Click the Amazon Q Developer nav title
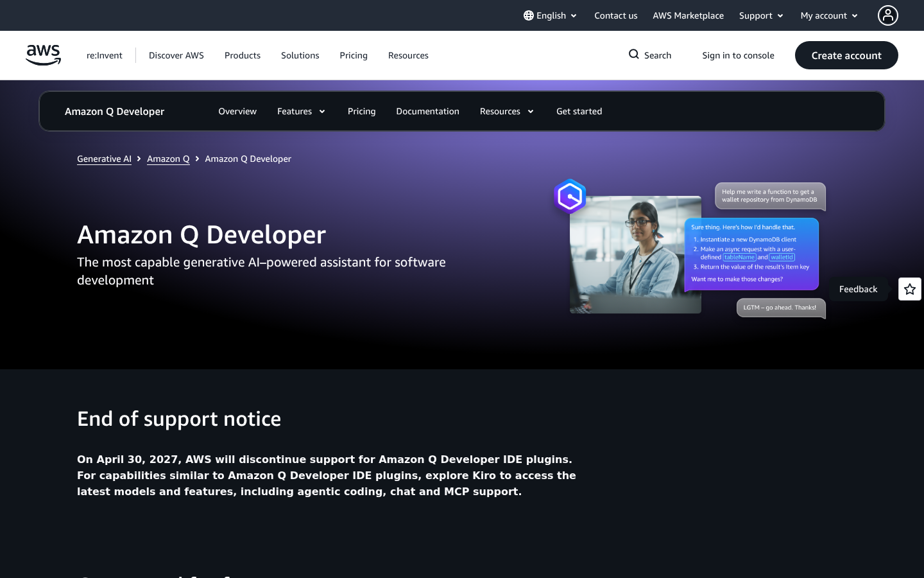924x578 pixels. pos(115,111)
